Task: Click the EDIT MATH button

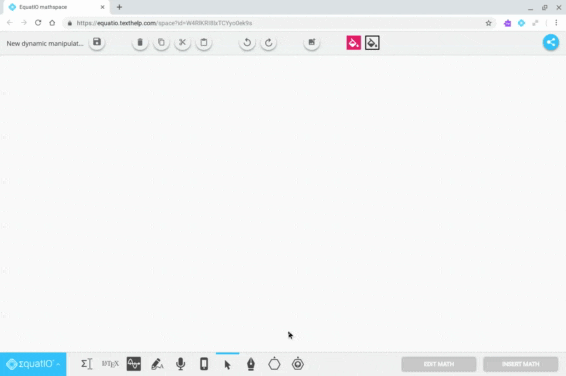Action: 439,364
